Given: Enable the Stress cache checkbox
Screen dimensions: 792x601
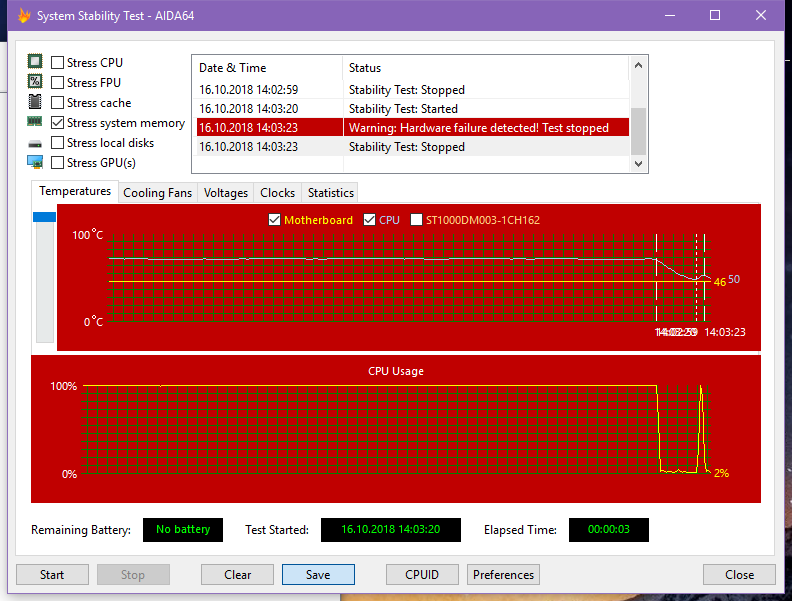Looking at the screenshot, I should tap(58, 103).
